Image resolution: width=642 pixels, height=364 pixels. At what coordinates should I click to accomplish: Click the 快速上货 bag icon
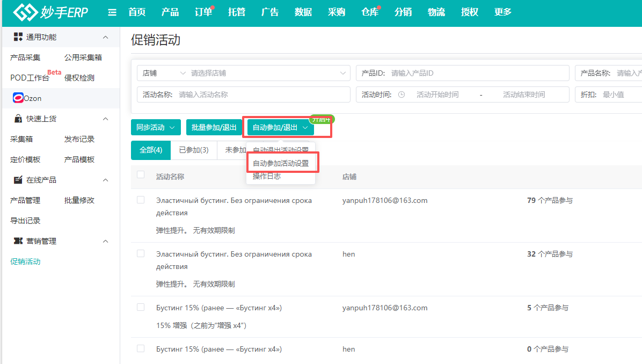click(18, 119)
